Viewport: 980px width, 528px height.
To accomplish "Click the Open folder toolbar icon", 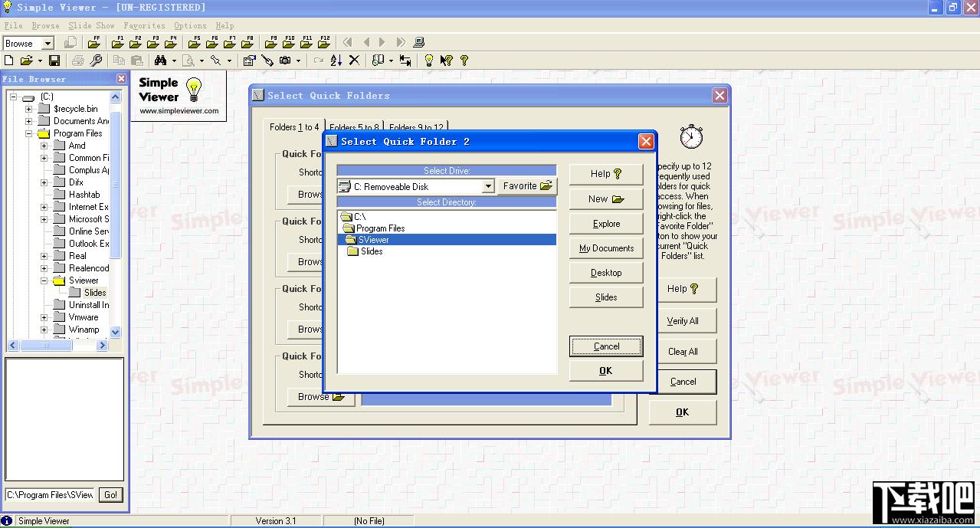I will pos(26,61).
